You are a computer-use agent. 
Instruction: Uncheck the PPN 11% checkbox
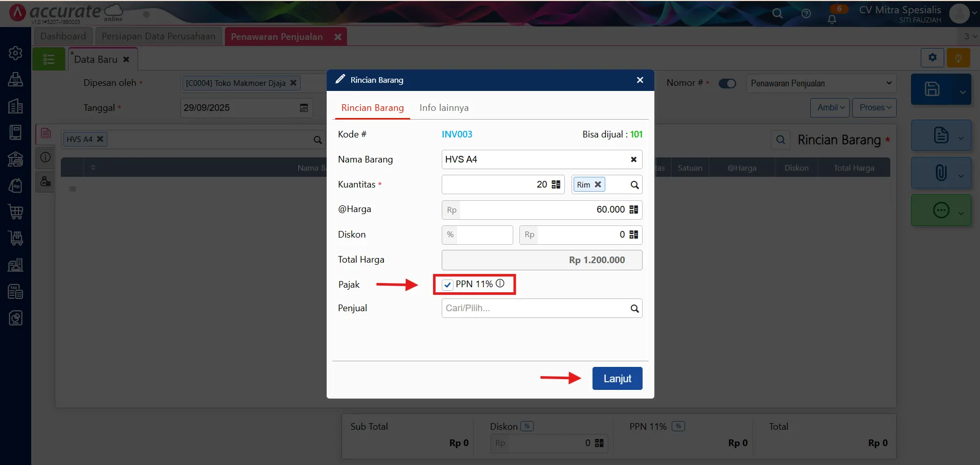pos(448,285)
